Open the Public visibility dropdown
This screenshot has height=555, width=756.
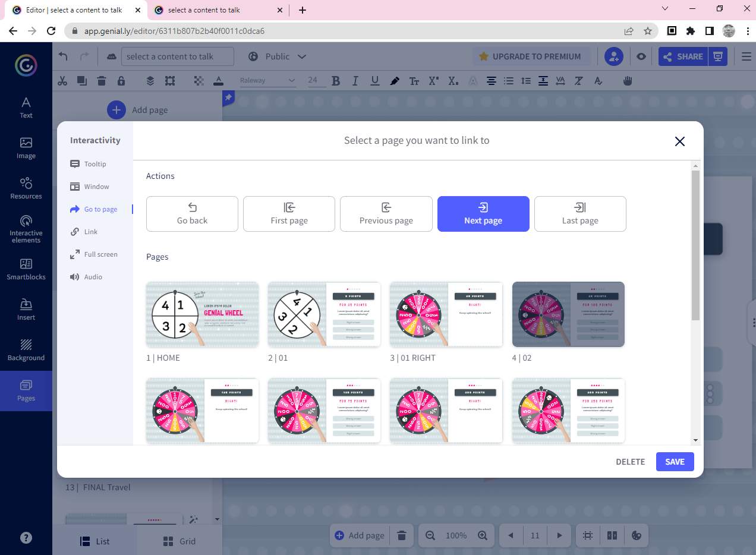tap(278, 56)
